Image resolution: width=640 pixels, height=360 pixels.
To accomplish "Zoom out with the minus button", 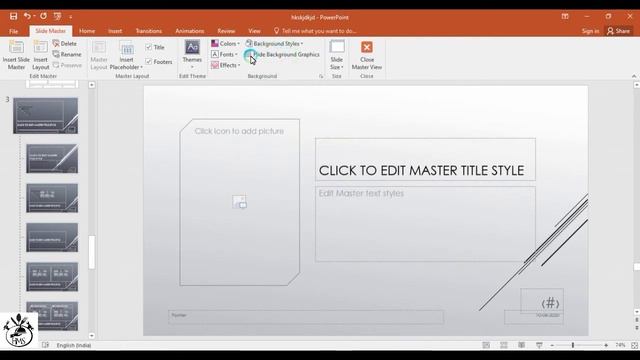I will pos(552,345).
